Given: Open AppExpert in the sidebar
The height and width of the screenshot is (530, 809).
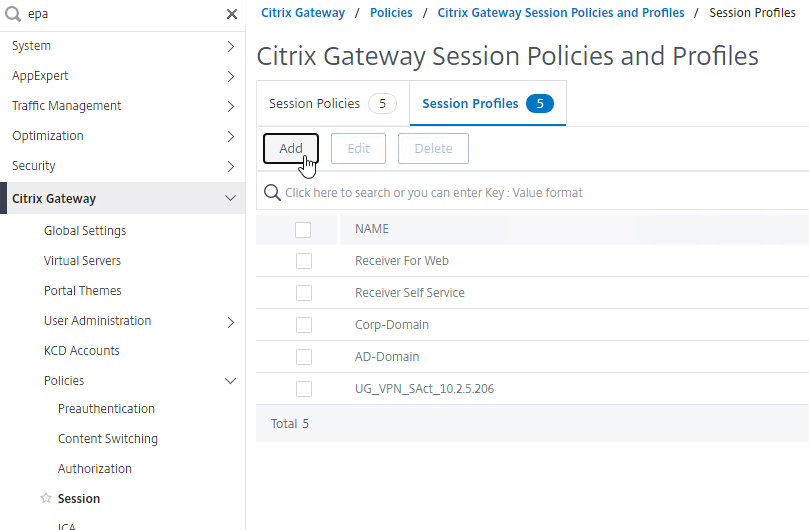Looking at the screenshot, I should [x=40, y=76].
